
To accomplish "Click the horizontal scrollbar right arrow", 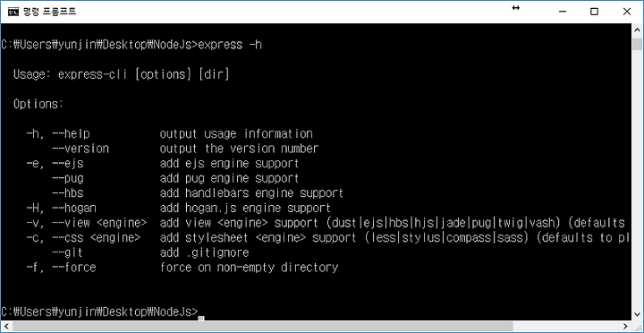I will coord(625,327).
